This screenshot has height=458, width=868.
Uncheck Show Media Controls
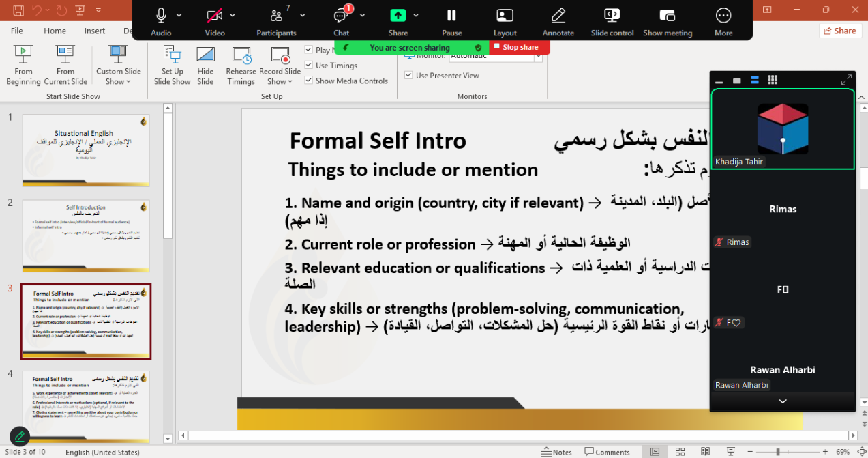309,81
